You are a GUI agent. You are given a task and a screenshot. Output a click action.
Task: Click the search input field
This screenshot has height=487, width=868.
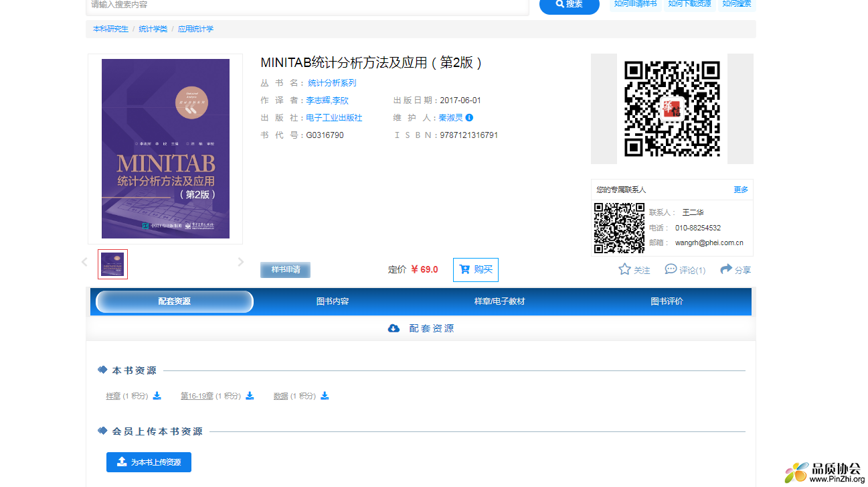[x=308, y=5]
